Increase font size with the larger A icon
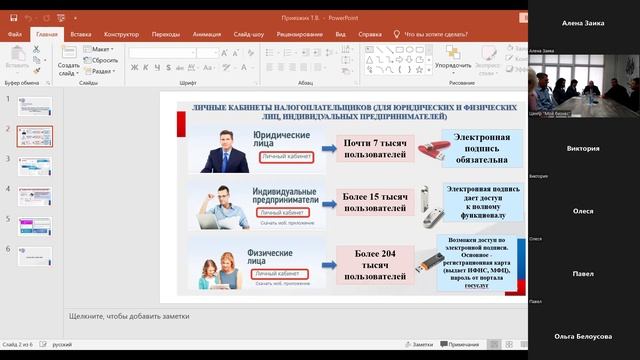Viewport: 640px width, 360px height. point(224,53)
